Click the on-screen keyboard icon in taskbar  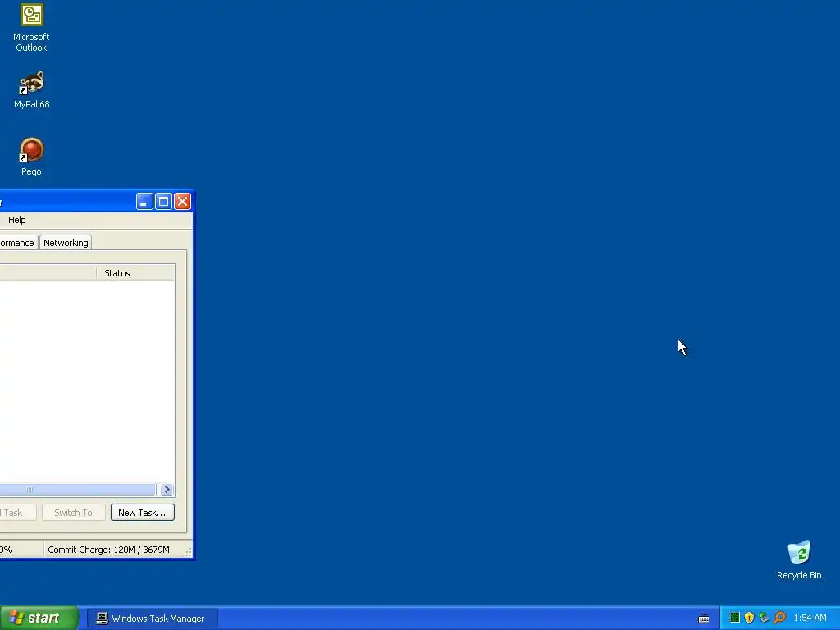click(704, 619)
